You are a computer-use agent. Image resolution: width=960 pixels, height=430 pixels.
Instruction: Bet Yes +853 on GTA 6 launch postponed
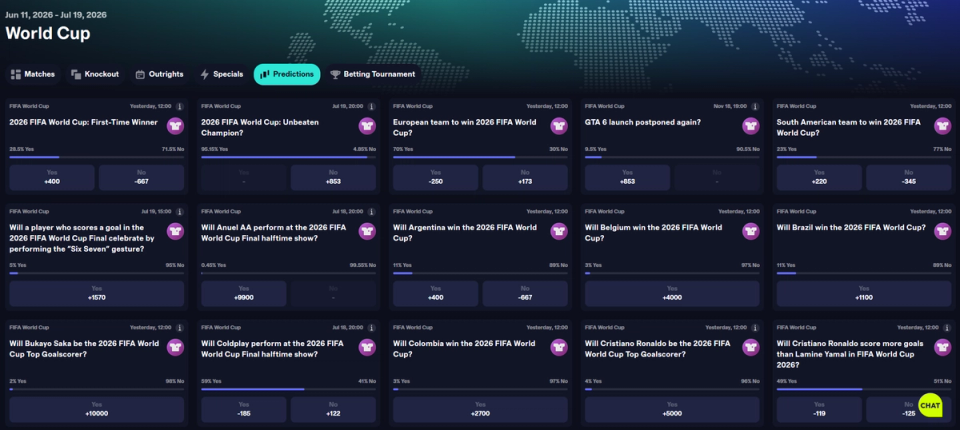(628, 178)
